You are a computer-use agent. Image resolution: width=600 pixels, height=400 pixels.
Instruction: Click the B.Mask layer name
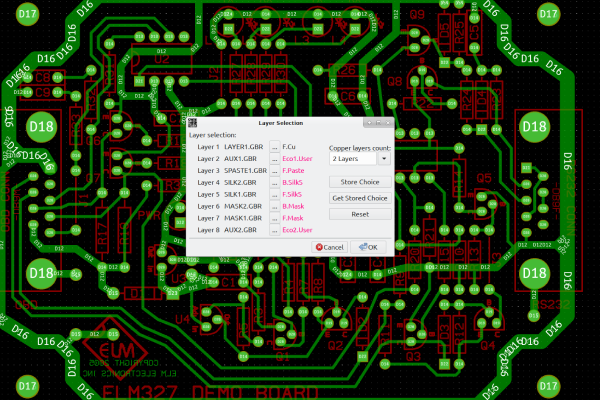click(293, 206)
